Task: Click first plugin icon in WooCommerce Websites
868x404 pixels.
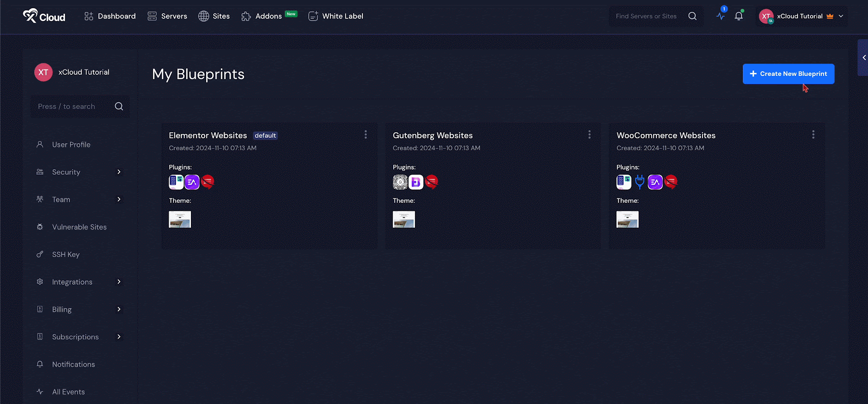Action: click(x=624, y=182)
